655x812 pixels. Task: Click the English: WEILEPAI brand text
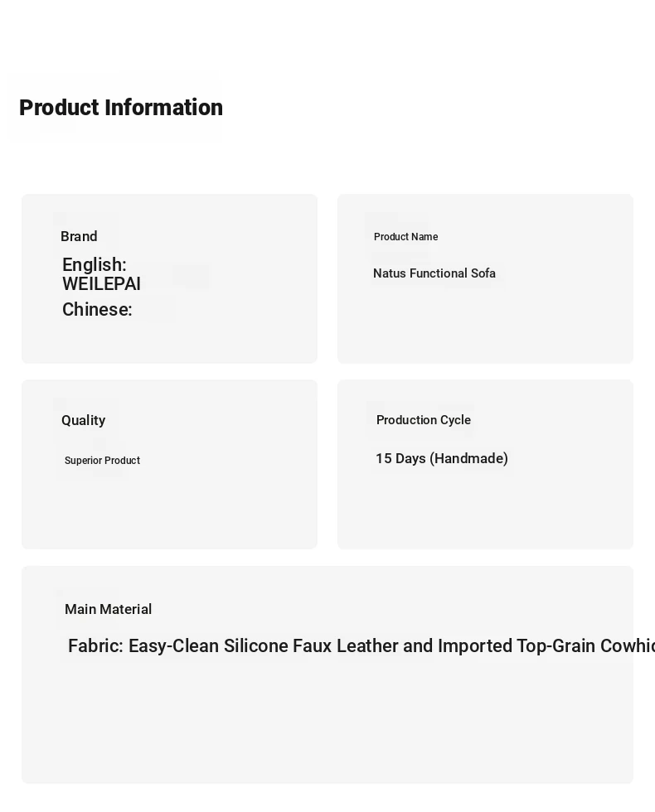(x=101, y=274)
